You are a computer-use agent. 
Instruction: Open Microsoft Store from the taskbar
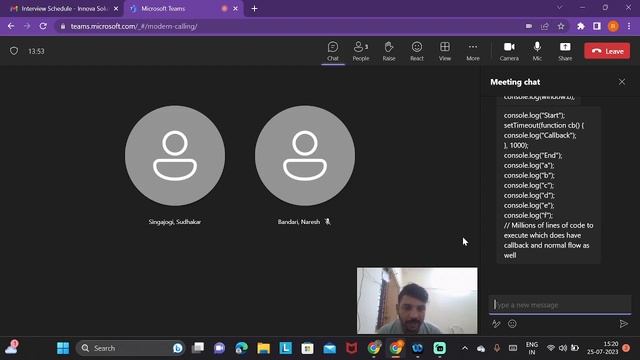(307, 348)
